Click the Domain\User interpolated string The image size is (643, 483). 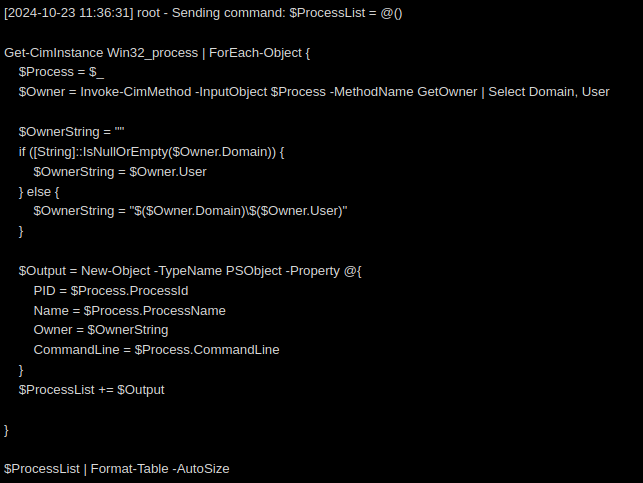click(238, 211)
